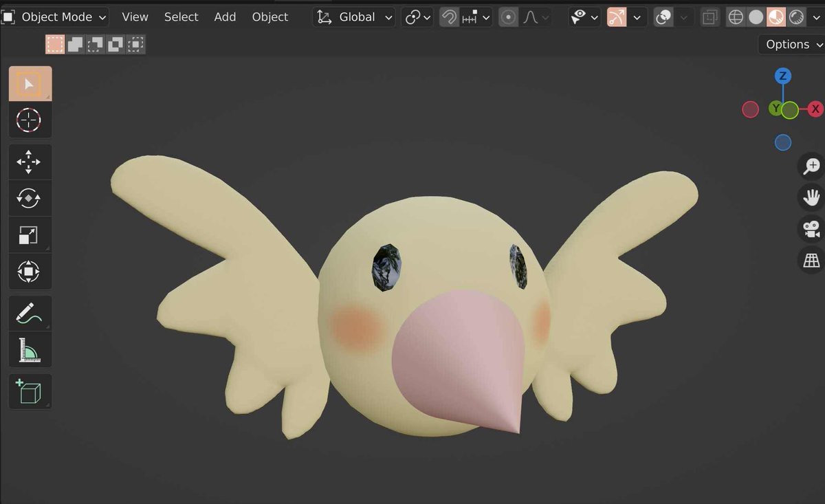
Task: Expand the overlays settings dropdown arrow
Action: (683, 17)
